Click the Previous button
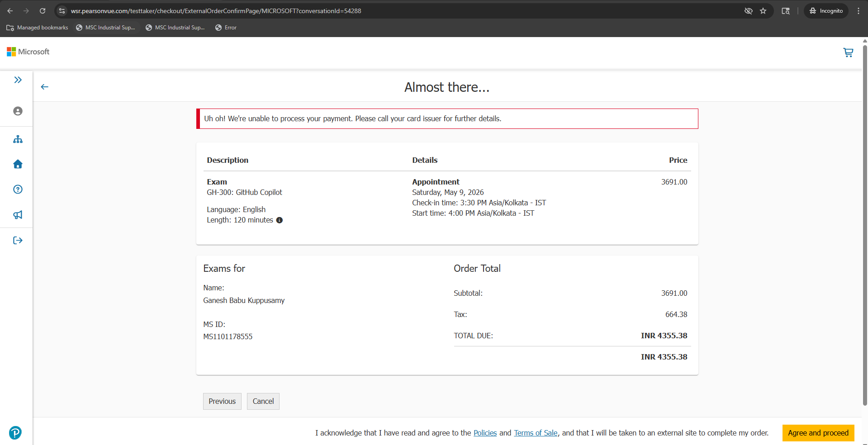868x445 pixels. [x=222, y=401]
